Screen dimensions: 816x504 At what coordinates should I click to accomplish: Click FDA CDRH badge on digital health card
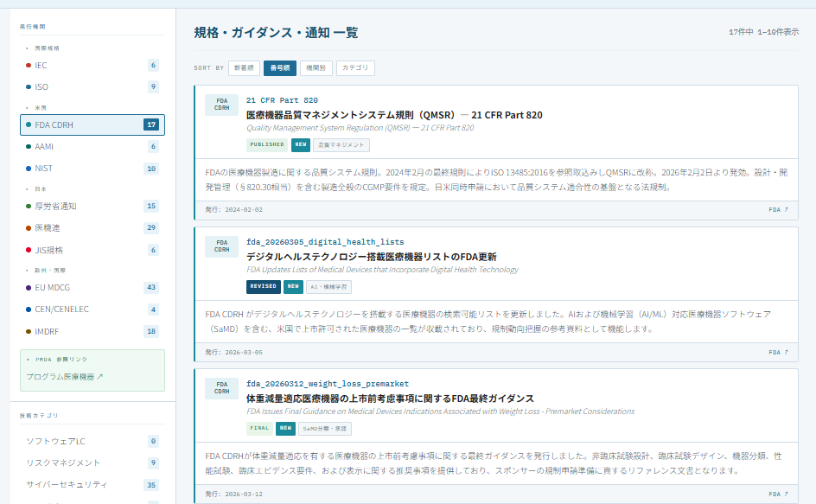tap(221, 246)
